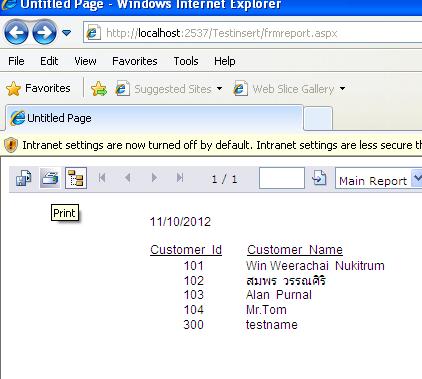
Task: Click the report date 11/10/2012
Action: [x=180, y=222]
